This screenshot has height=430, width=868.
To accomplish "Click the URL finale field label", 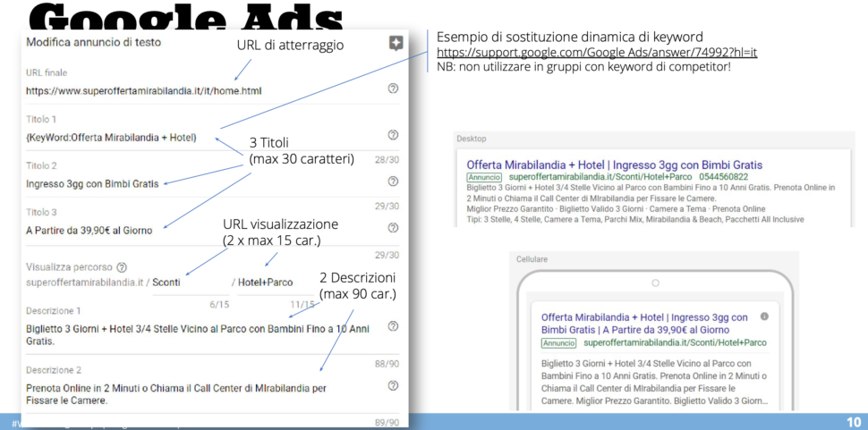I will 47,72.
